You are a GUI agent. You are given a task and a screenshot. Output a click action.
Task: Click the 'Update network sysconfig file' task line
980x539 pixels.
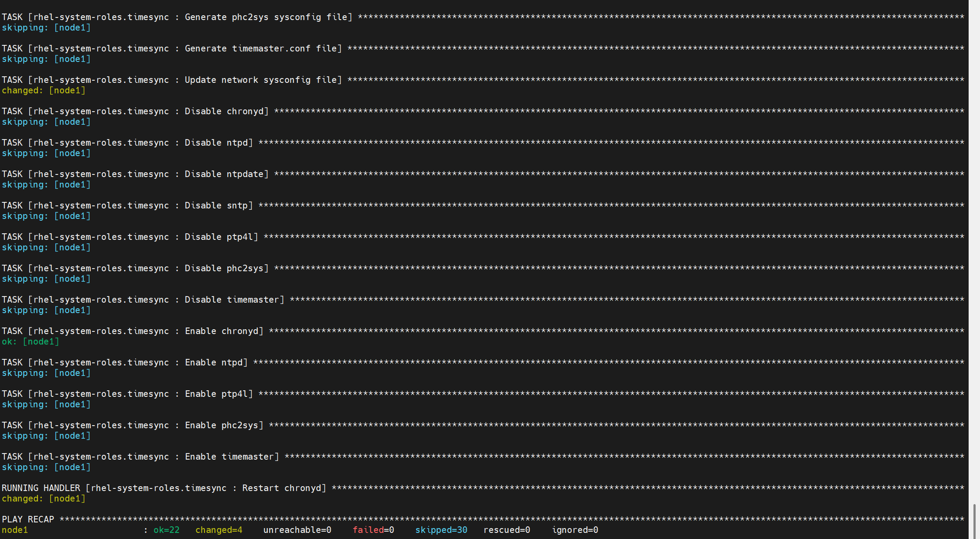[x=483, y=80]
